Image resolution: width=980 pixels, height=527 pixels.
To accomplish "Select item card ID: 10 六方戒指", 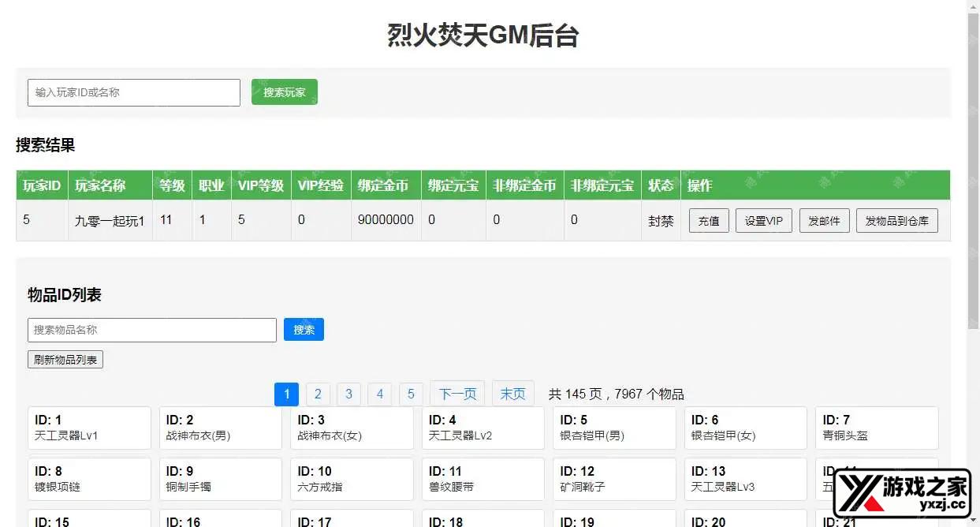I will 352,479.
